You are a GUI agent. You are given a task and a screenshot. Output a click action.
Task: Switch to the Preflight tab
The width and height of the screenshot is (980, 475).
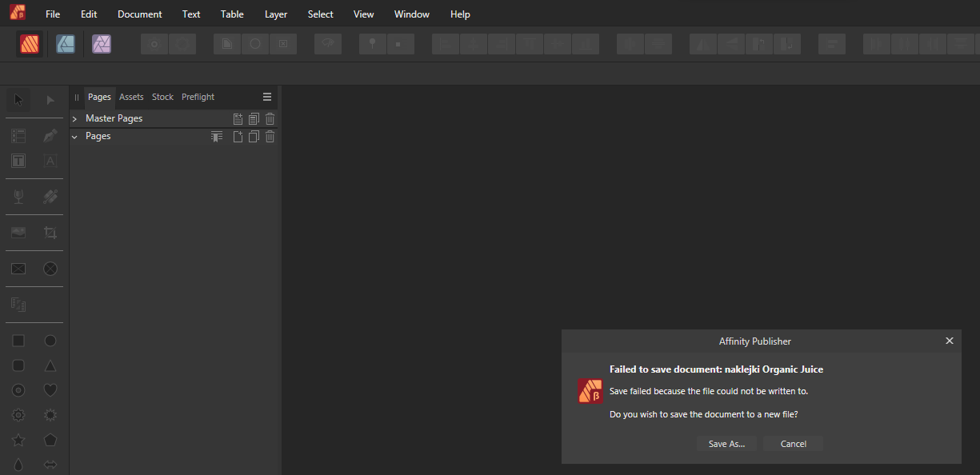(x=198, y=97)
